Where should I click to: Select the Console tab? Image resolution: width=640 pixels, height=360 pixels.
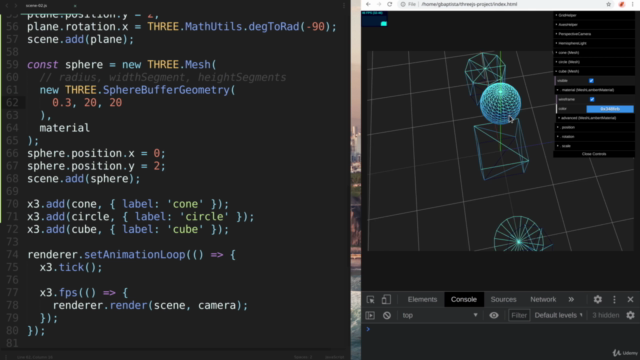(x=464, y=300)
